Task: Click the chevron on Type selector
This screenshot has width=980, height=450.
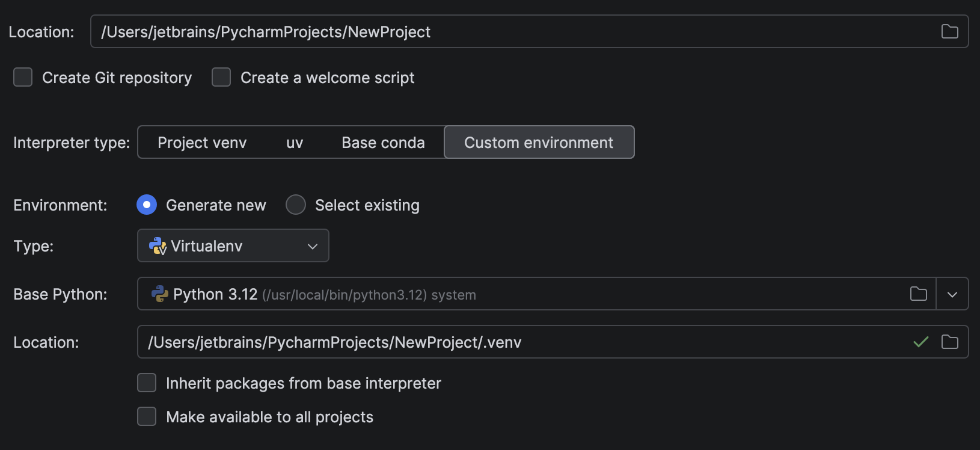Action: click(311, 245)
